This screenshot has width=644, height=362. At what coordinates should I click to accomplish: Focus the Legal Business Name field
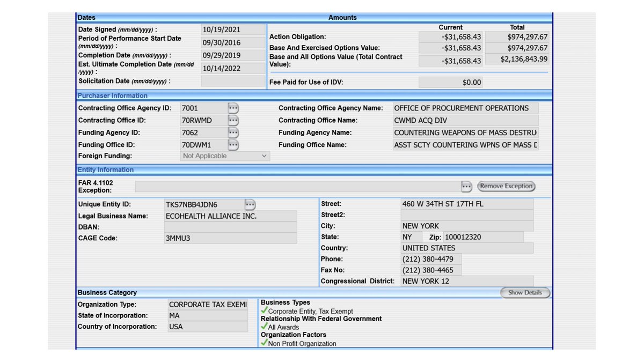pos(230,216)
